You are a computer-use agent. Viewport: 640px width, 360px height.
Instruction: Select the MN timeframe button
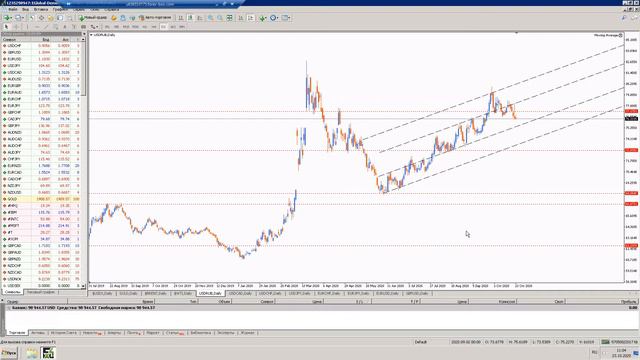pyautogui.click(x=182, y=27)
